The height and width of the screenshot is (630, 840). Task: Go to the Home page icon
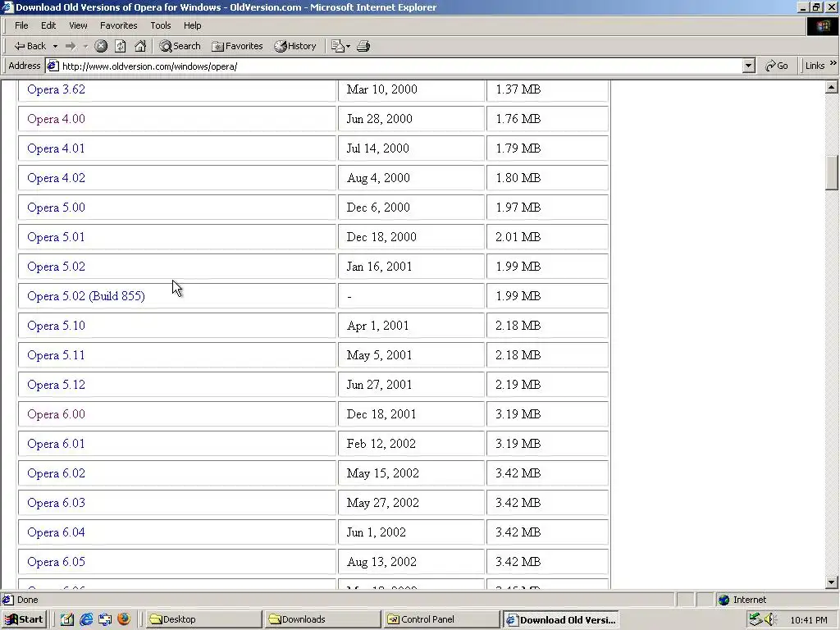(140, 46)
